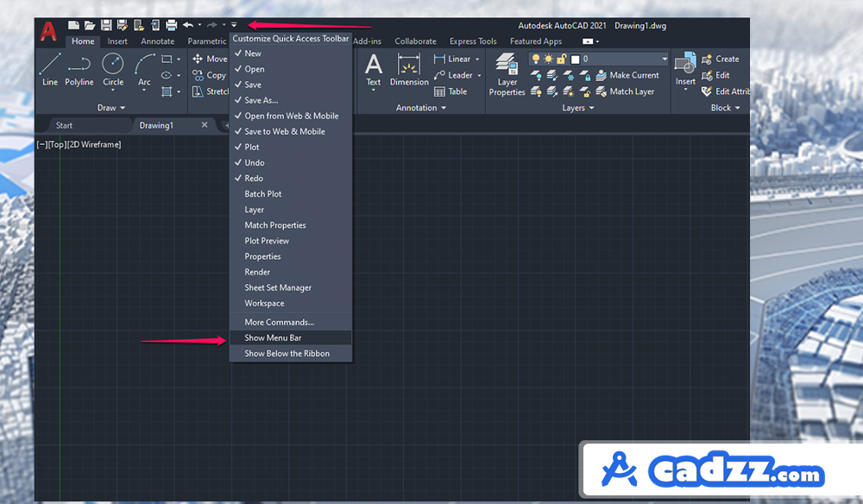The height and width of the screenshot is (504, 863).
Task: Expand the Layers panel
Action: 578,108
